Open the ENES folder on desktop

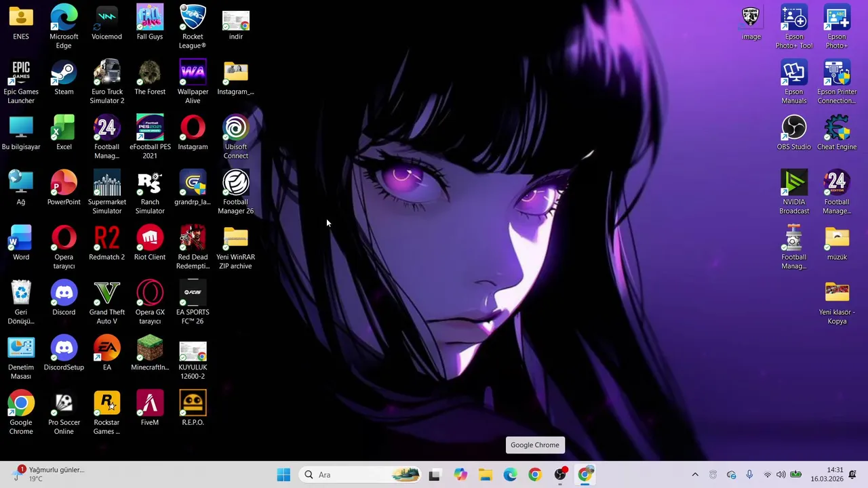tap(21, 23)
